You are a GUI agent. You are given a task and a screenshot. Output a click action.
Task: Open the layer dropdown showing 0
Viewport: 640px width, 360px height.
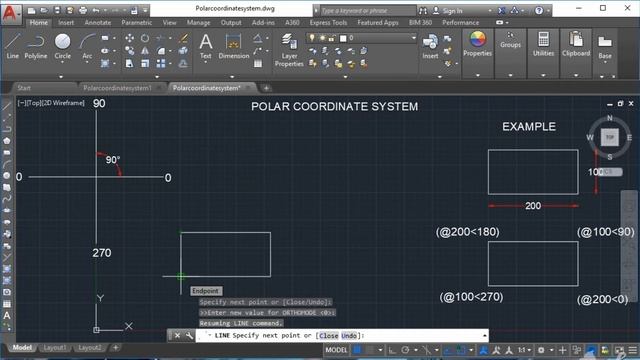click(361, 38)
